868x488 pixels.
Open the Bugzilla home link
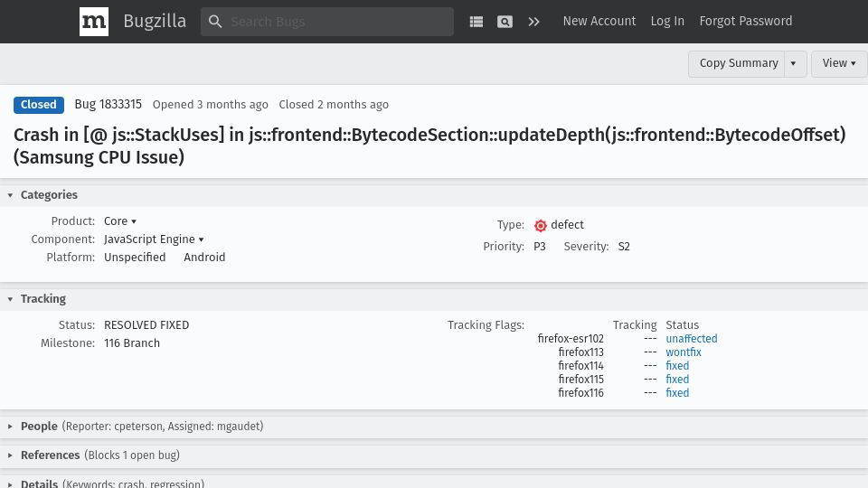click(155, 21)
